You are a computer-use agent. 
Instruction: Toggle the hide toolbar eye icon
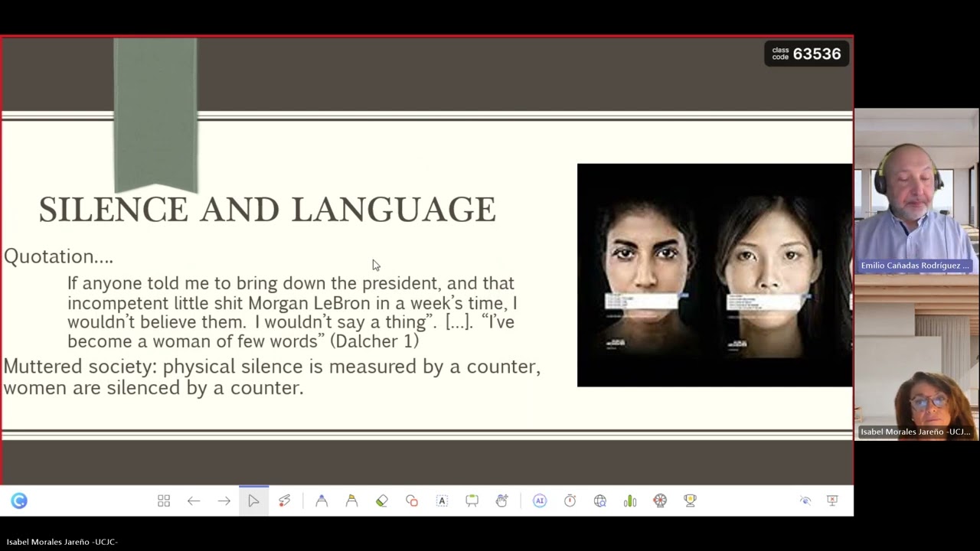pyautogui.click(x=805, y=500)
